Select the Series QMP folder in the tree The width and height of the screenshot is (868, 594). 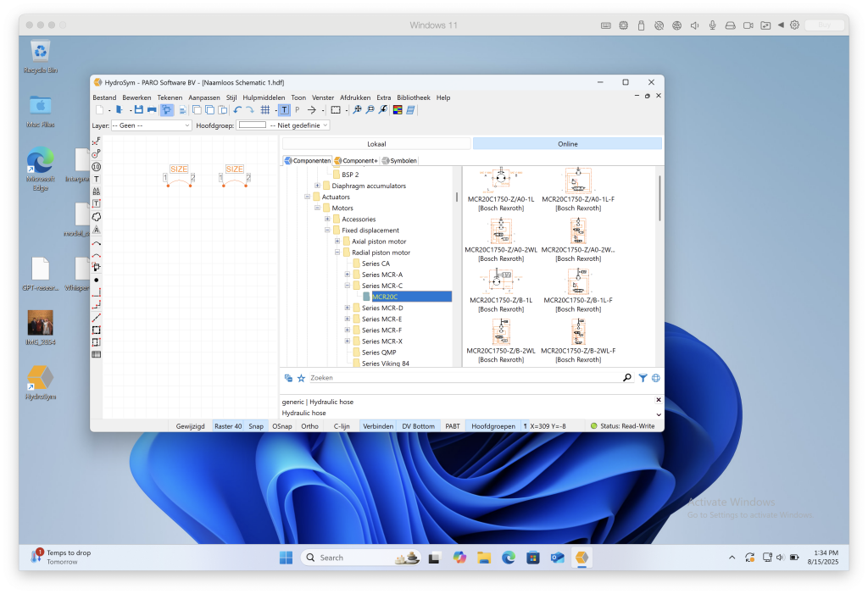pyautogui.click(x=379, y=353)
